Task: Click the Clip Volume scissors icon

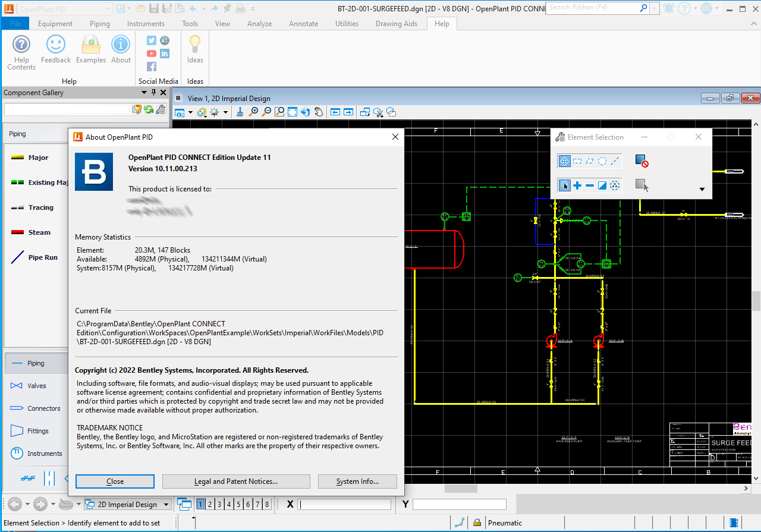Action: click(x=378, y=112)
